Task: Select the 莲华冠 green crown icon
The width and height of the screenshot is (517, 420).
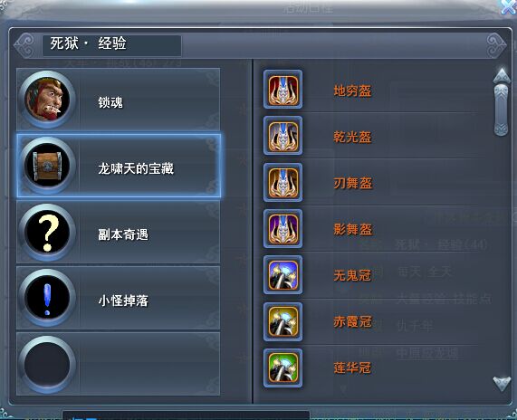Action: click(x=282, y=367)
